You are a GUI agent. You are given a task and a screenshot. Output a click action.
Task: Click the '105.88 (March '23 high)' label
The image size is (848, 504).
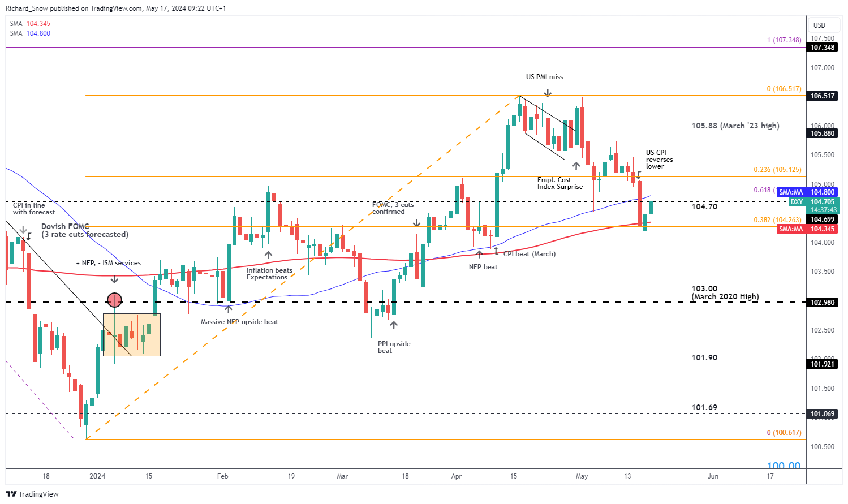pos(735,126)
